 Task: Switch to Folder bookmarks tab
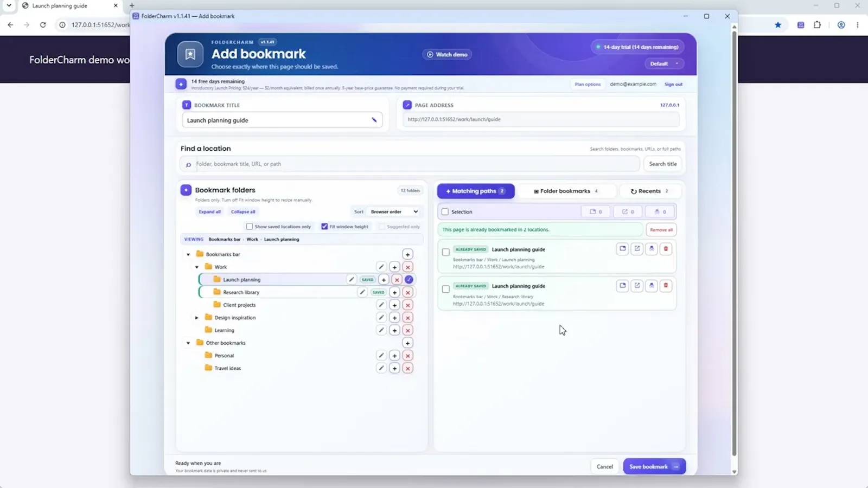(566, 191)
